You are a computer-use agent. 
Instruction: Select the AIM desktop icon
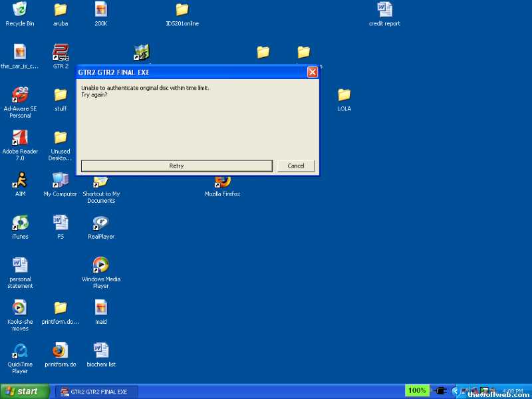pyautogui.click(x=20, y=180)
